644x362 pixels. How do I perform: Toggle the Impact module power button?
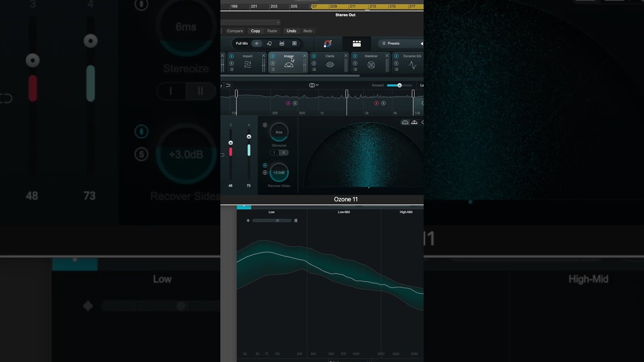[x=231, y=56]
